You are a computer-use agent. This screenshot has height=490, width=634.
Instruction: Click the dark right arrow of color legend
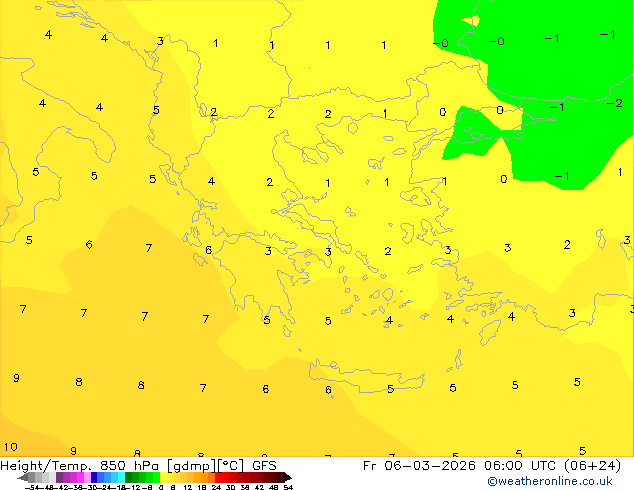[287, 477]
